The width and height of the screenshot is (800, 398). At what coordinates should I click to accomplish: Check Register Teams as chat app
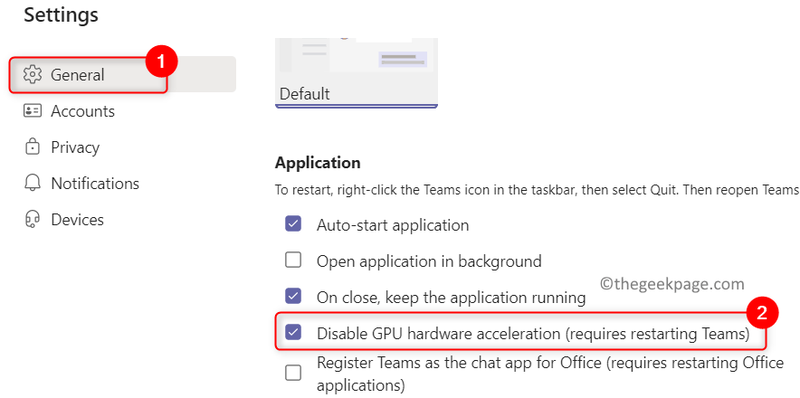293,373
